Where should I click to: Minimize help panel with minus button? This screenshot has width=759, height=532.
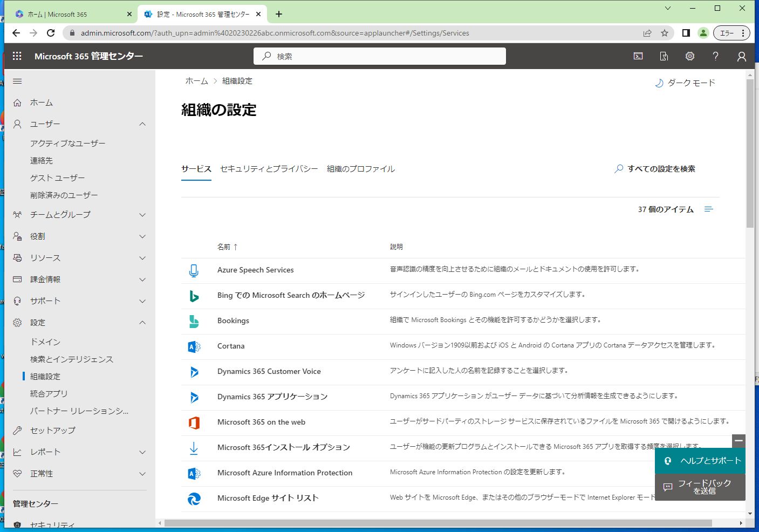[x=739, y=441]
